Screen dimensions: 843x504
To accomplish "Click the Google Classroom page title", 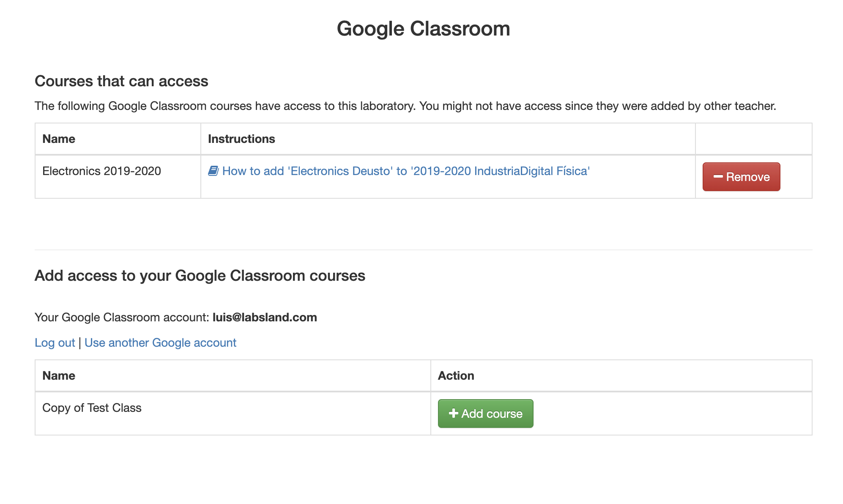I will tap(423, 29).
